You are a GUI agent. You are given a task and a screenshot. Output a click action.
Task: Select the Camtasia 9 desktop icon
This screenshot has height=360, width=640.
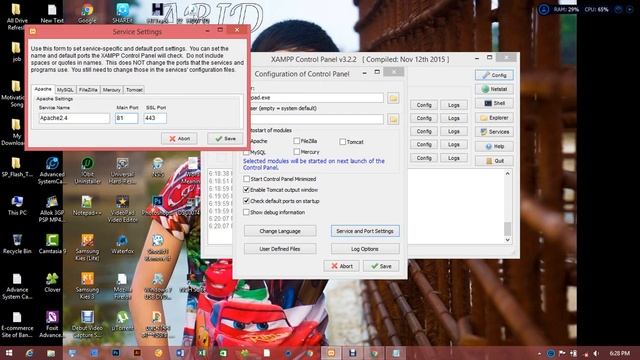52,244
